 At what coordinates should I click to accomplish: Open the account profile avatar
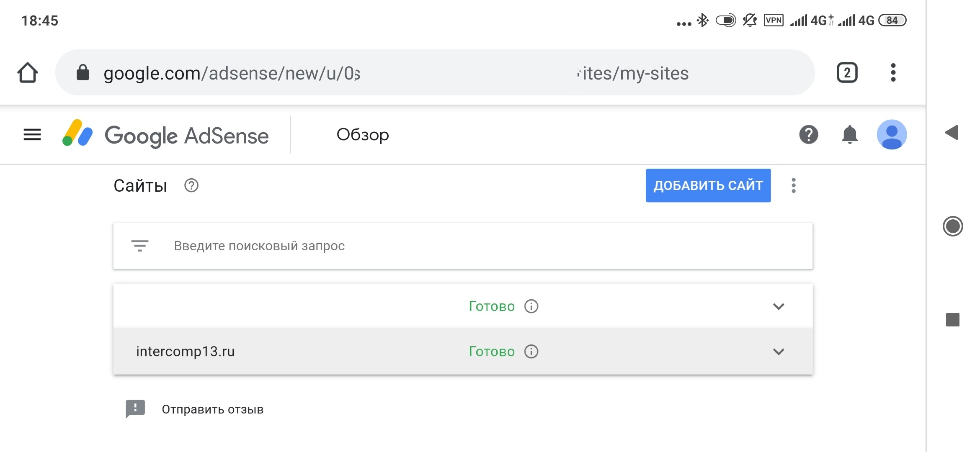tap(892, 135)
